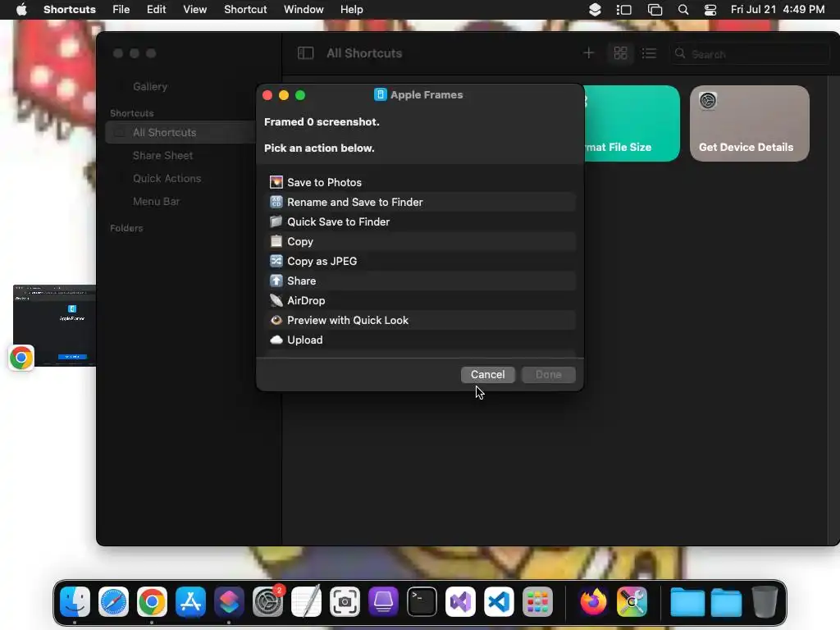Screen dimensions: 840x630
Task: Open the Edit menu
Action: click(156, 10)
